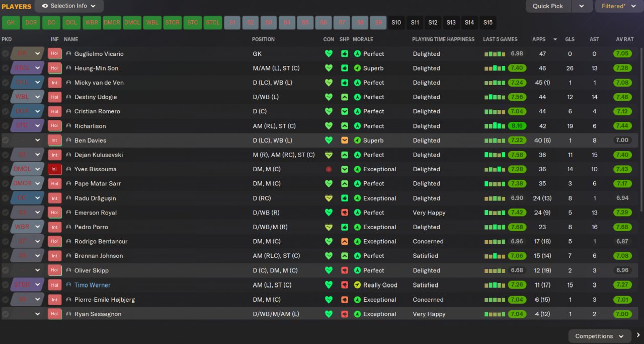Open the Selection Info dropdown

coord(69,6)
